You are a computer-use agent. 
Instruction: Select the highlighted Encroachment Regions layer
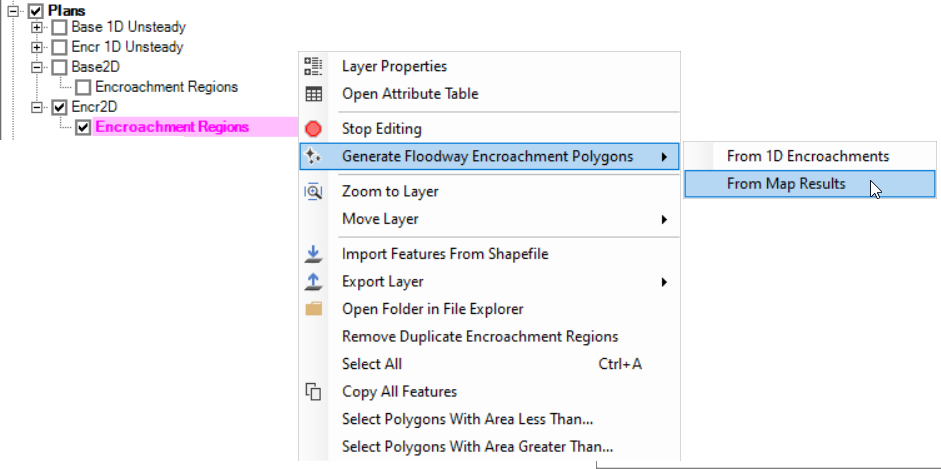(172, 128)
